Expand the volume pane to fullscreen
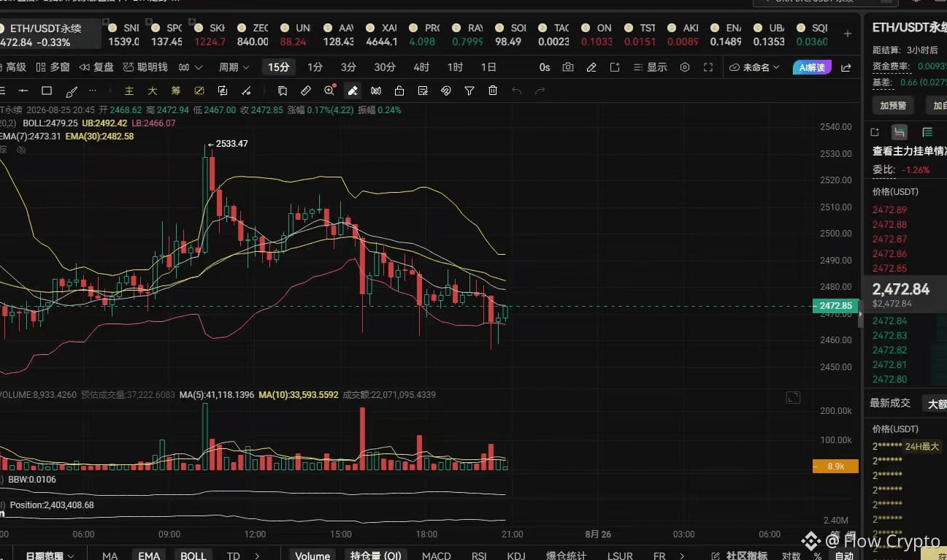947x560 pixels. tap(793, 398)
